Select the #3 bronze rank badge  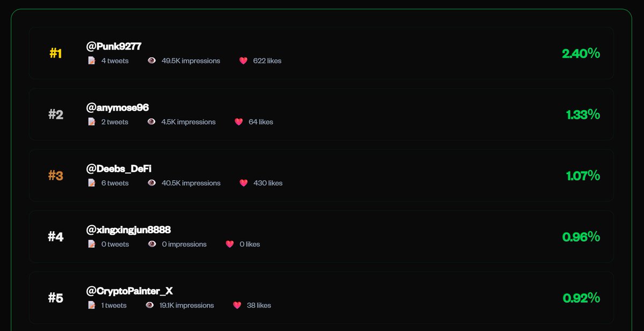click(56, 176)
